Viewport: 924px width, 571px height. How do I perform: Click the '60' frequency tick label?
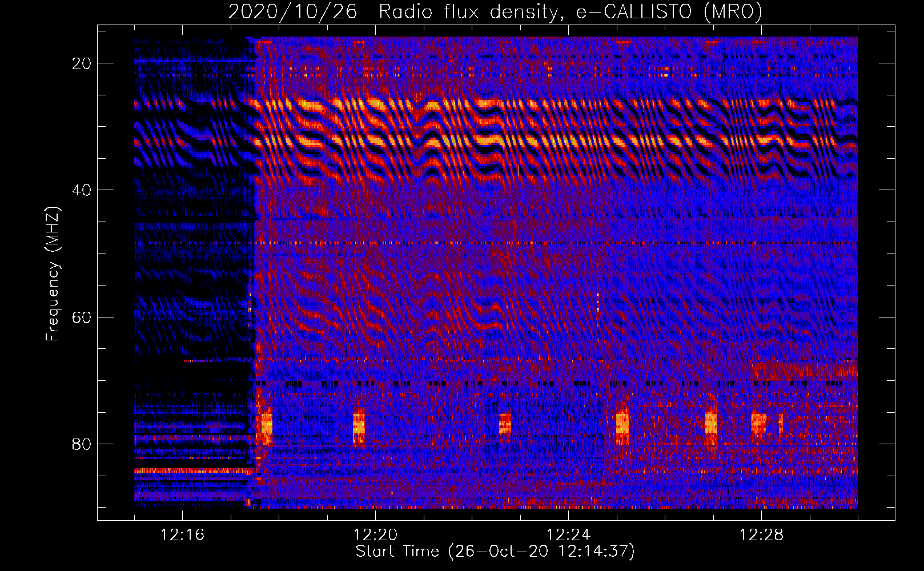(x=82, y=317)
